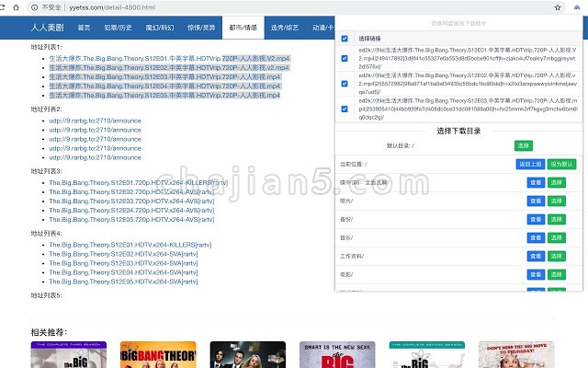Open the 选秀/综艺 category

(x=285, y=28)
